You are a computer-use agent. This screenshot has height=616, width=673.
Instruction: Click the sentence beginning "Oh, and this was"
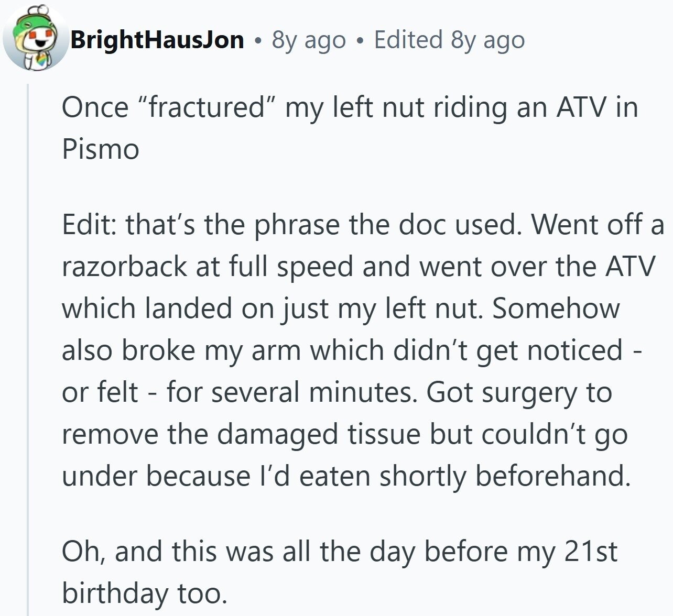[340, 573]
